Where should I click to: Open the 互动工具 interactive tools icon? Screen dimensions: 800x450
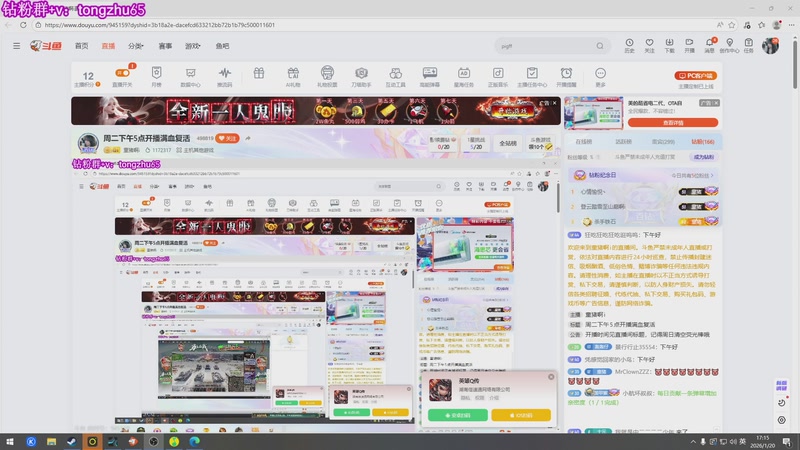coord(395,73)
